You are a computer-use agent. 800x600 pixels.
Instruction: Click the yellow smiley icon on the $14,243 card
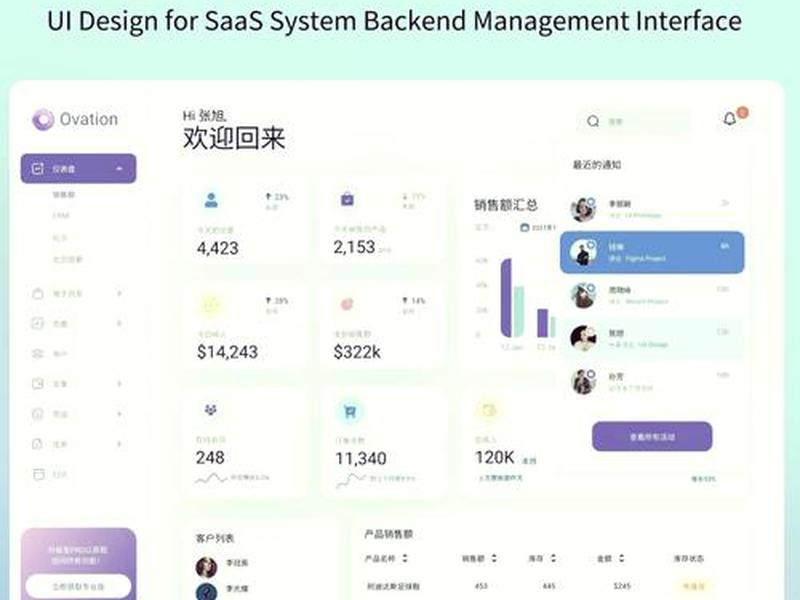[x=210, y=305]
